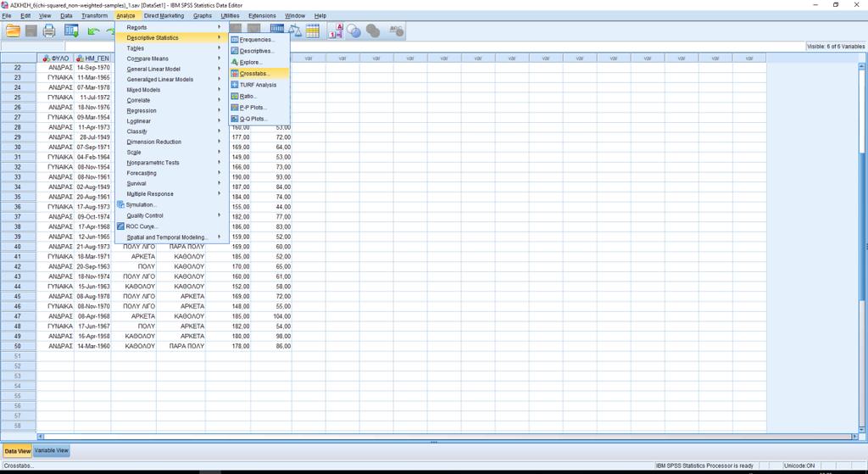Undo the last action in toolbar

coord(93,31)
